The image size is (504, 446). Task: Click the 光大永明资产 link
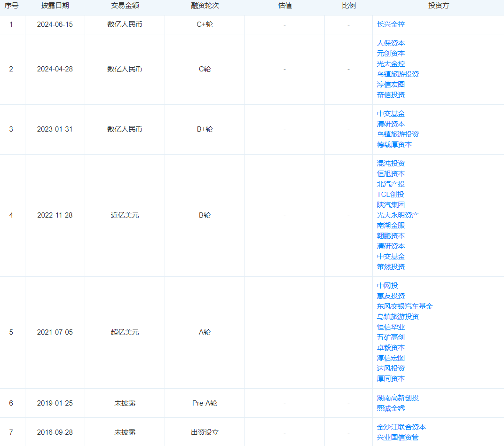[x=398, y=215]
